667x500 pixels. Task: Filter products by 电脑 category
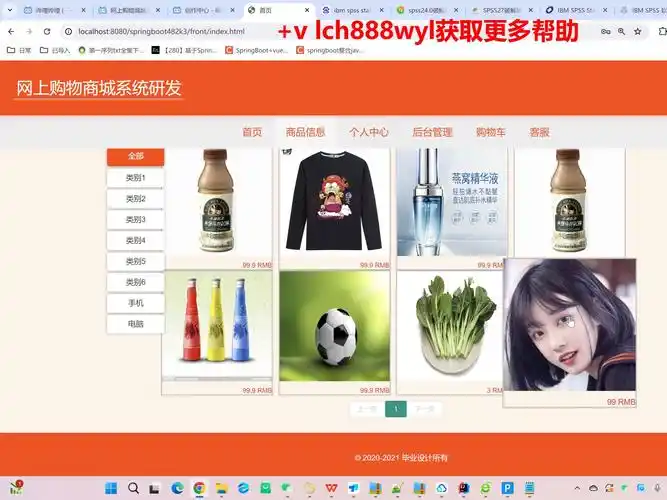136,323
